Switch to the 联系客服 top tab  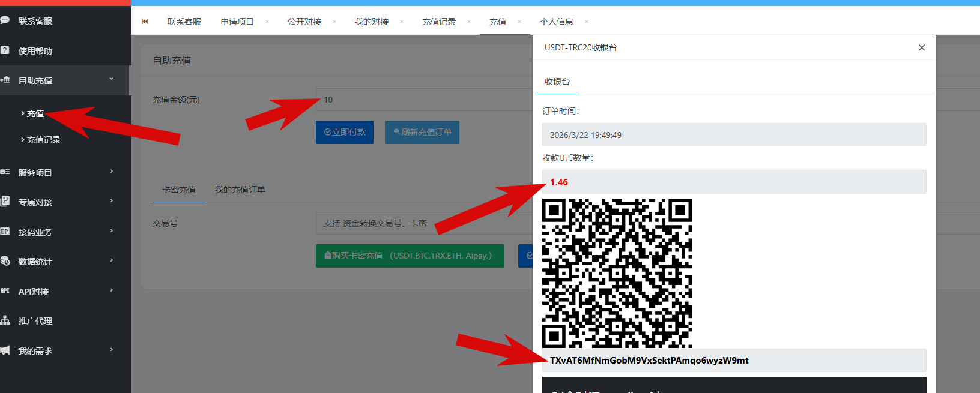click(x=184, y=22)
